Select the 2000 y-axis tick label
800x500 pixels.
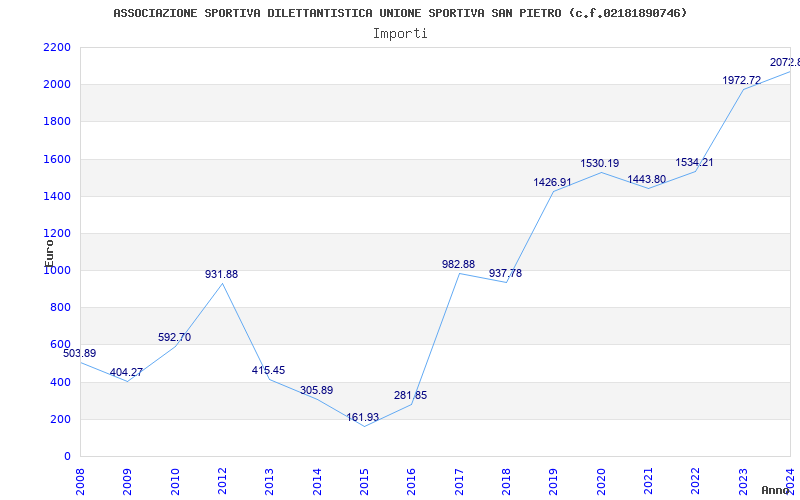coord(57,85)
